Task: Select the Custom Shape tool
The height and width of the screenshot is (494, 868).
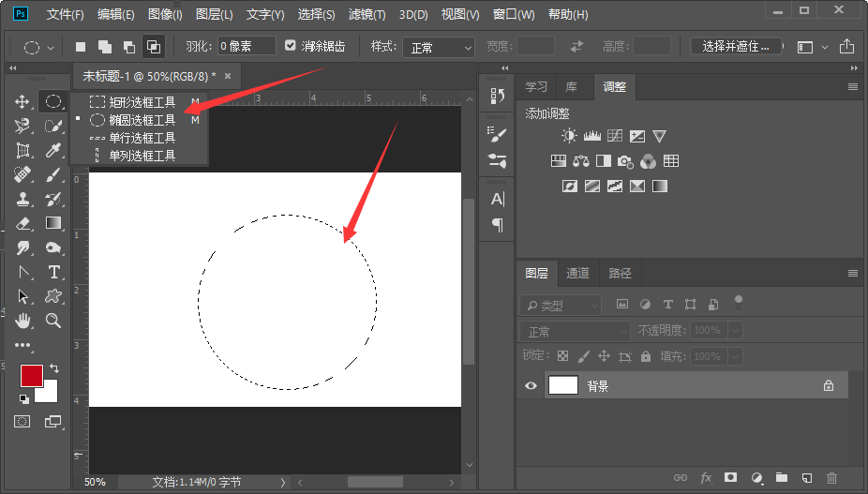Action: point(53,296)
